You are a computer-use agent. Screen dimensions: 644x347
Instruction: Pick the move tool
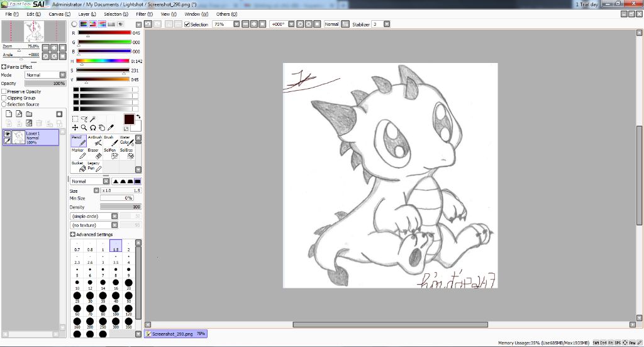click(75, 128)
